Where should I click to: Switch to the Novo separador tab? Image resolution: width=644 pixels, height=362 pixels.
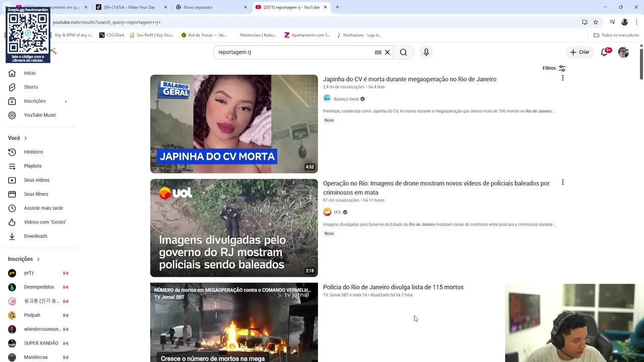pos(198,8)
